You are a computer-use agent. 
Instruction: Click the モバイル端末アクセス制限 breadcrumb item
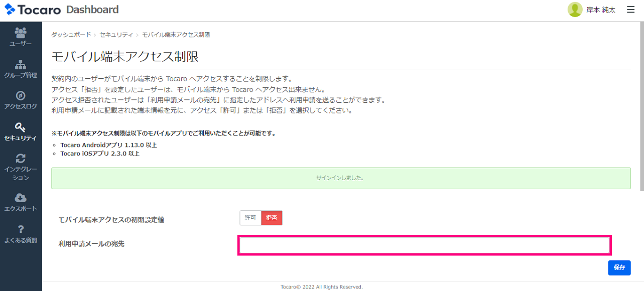(x=176, y=35)
